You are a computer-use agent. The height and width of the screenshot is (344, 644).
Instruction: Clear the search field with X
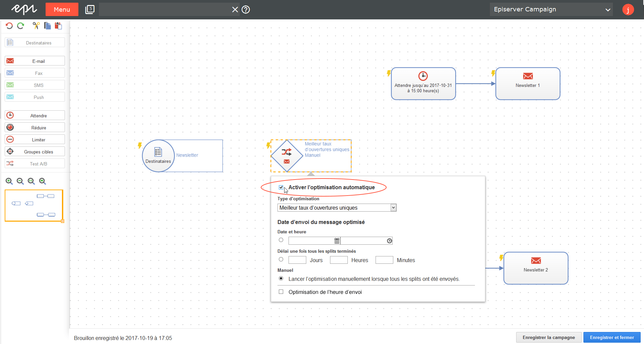point(235,9)
